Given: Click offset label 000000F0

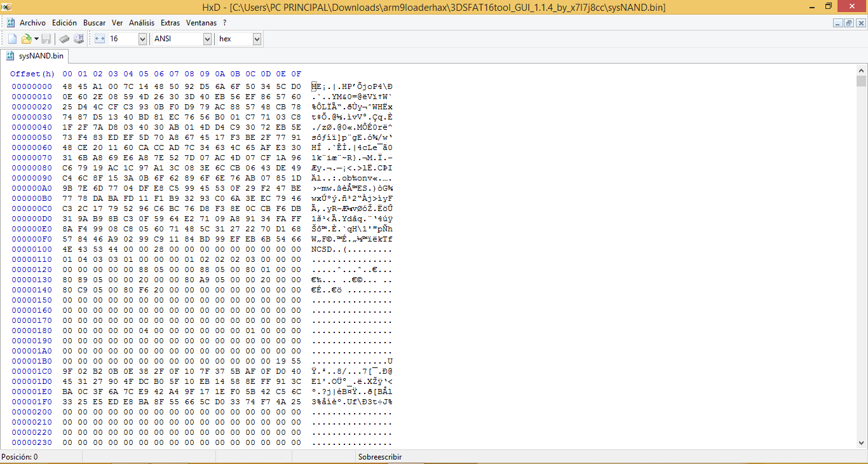Looking at the screenshot, I should [32, 239].
